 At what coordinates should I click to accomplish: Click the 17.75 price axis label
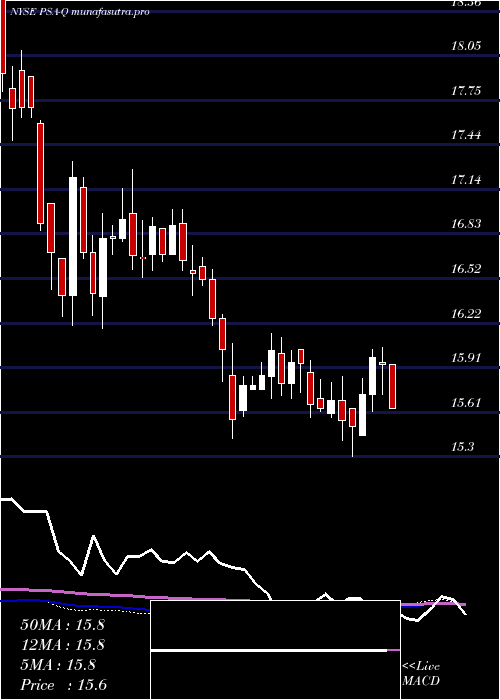[466, 91]
